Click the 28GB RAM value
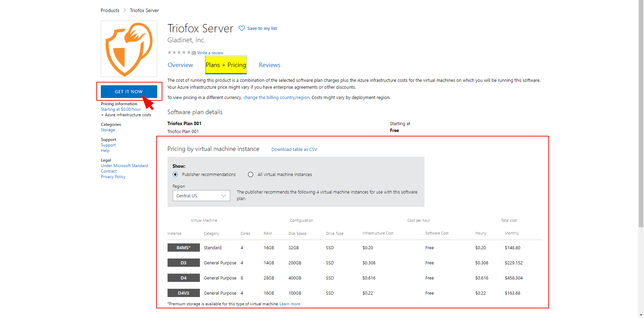Viewport: 644px width, 318px height. tap(269, 278)
